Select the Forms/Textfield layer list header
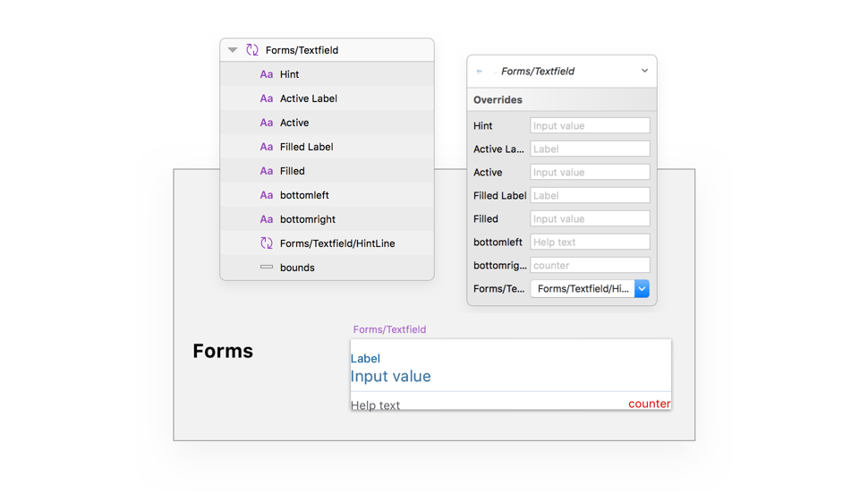This screenshot has height=502, width=868. (x=327, y=50)
